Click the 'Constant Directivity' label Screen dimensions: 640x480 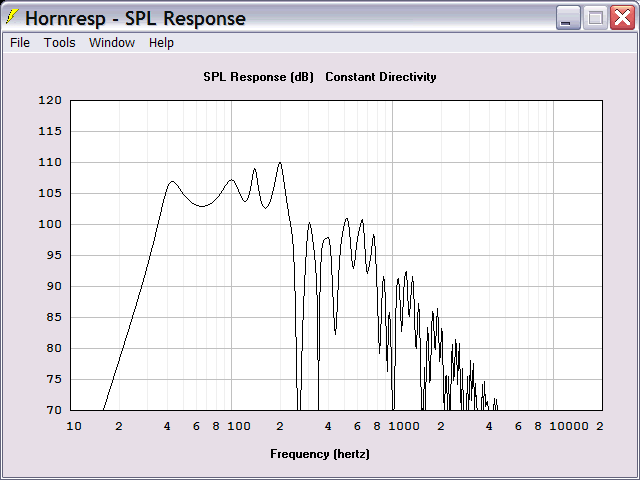point(381,77)
